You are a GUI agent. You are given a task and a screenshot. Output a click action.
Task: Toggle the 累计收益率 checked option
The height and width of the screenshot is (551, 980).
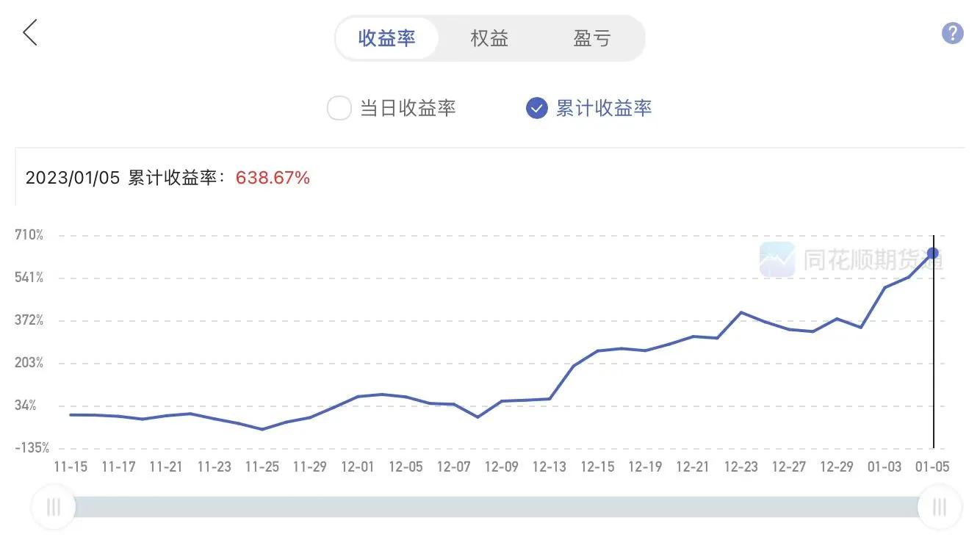(589, 109)
